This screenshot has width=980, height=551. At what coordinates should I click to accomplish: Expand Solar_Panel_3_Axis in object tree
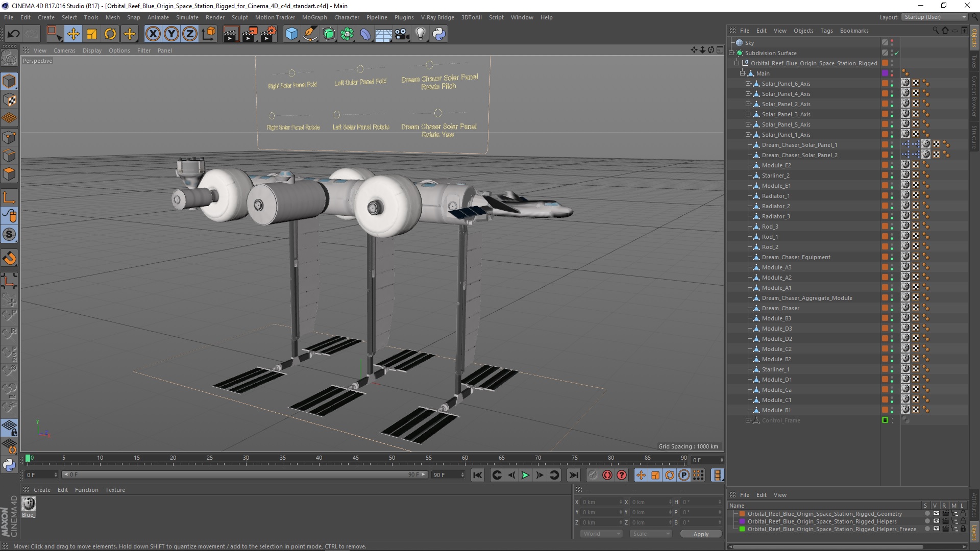(x=748, y=114)
